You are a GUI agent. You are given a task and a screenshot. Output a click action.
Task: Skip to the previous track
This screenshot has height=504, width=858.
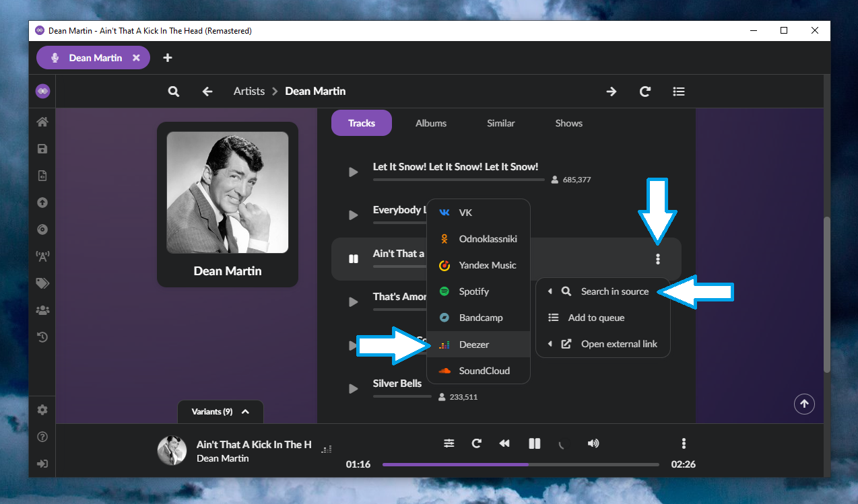click(504, 443)
